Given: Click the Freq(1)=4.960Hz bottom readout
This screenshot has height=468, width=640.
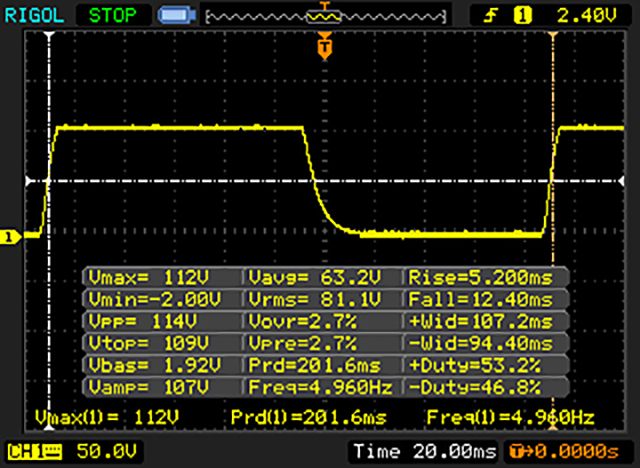Looking at the screenshot, I should (x=509, y=415).
